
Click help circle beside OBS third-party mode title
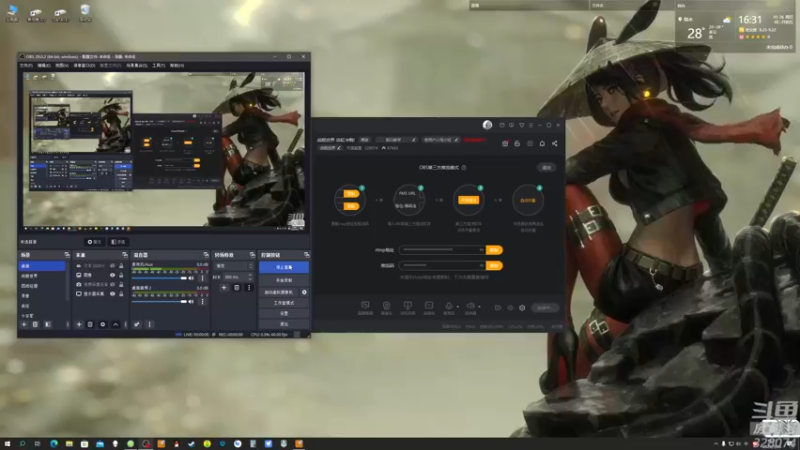tap(464, 167)
